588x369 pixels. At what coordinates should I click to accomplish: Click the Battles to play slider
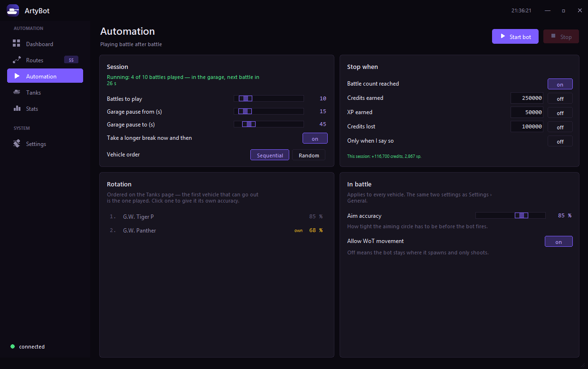point(269,98)
